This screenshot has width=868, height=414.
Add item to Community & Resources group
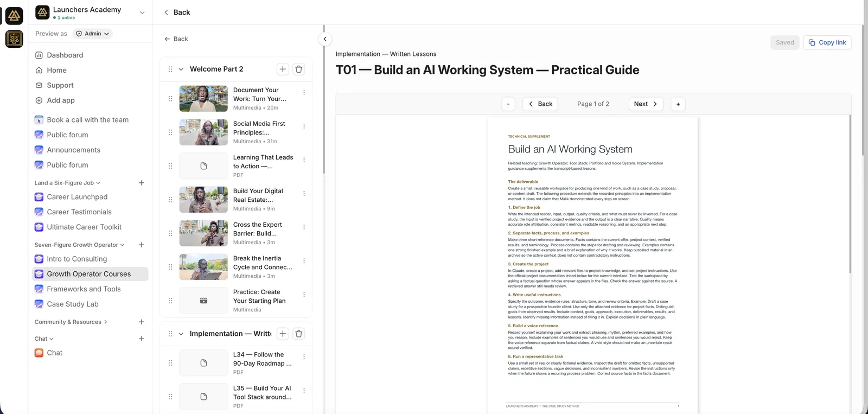(x=142, y=322)
